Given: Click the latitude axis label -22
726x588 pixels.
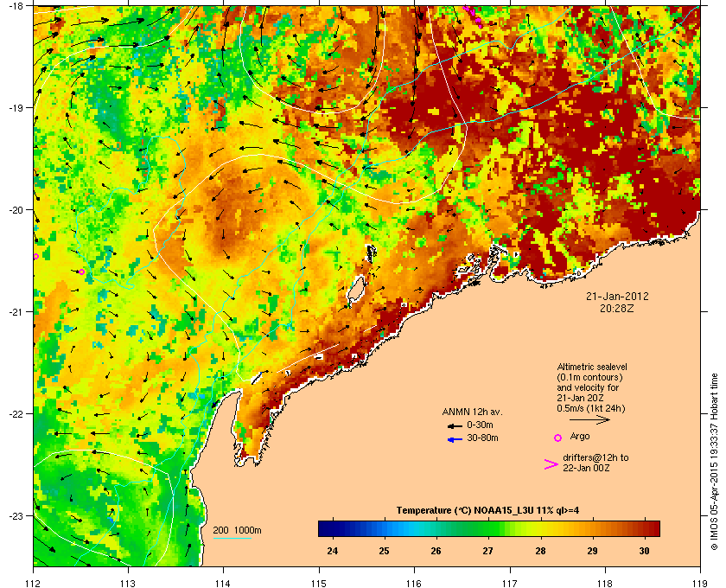Looking at the screenshot, I should tap(16, 414).
